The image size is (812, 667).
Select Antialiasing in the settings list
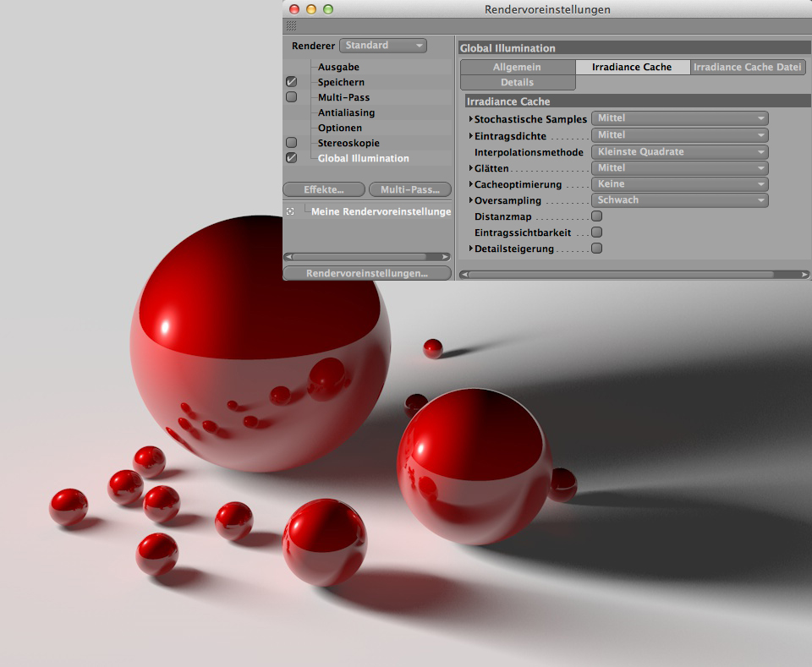pyautogui.click(x=346, y=112)
